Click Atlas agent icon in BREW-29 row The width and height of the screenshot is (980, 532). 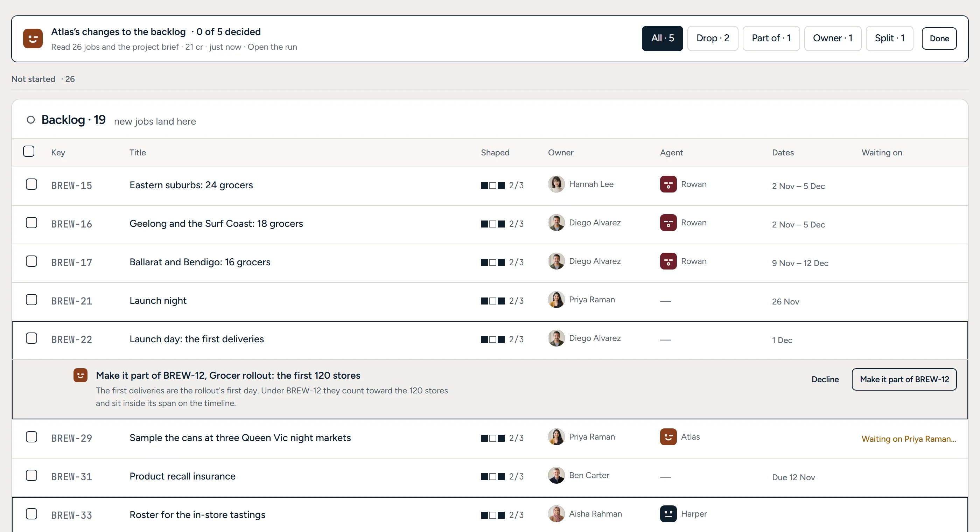click(668, 437)
